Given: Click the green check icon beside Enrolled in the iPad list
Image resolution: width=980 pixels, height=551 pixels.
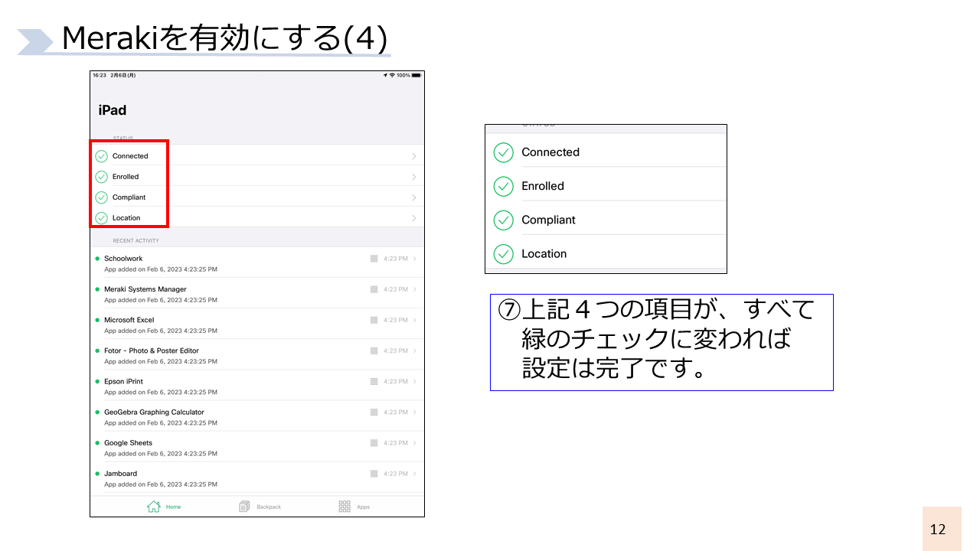Looking at the screenshot, I should pos(101,177).
